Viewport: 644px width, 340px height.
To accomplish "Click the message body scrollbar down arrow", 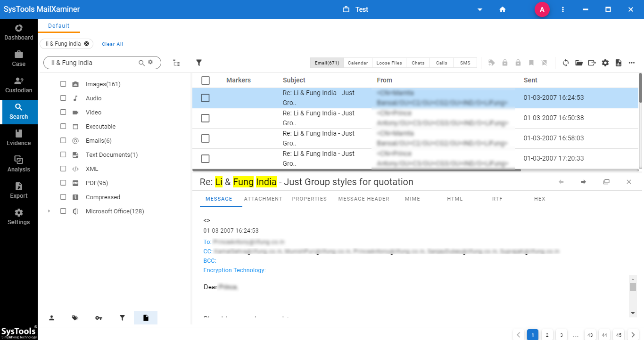I will coord(633,313).
